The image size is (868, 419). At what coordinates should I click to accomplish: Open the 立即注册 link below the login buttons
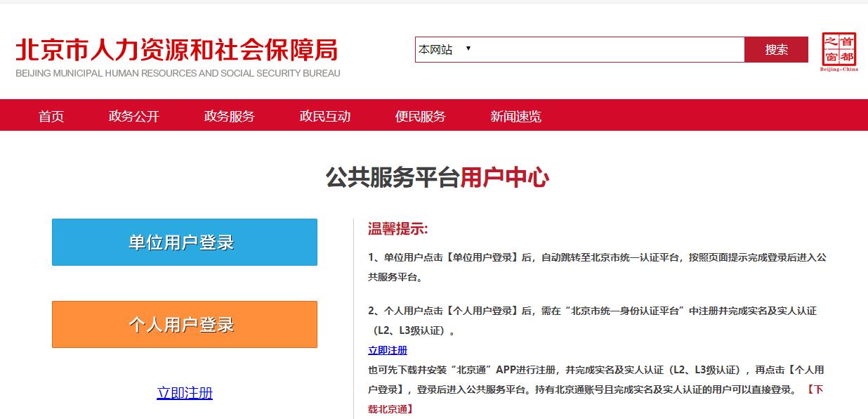(185, 393)
